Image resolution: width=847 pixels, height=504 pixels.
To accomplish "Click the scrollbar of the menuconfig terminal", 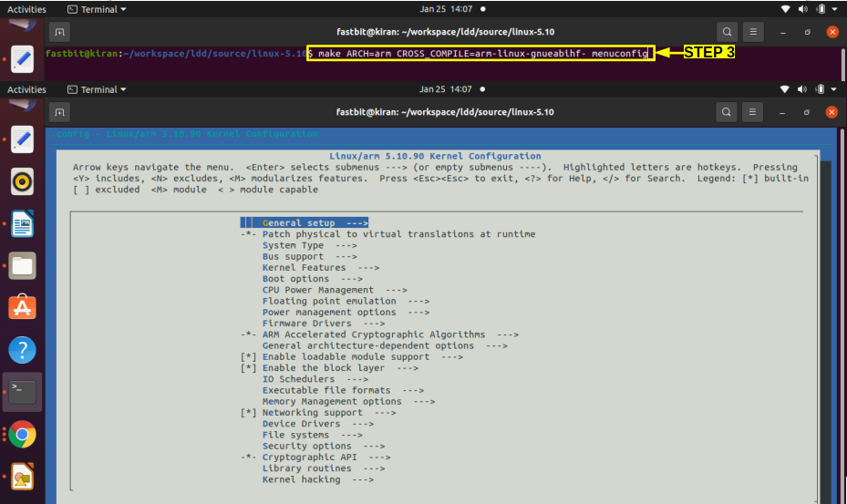I will pyautogui.click(x=842, y=315).
